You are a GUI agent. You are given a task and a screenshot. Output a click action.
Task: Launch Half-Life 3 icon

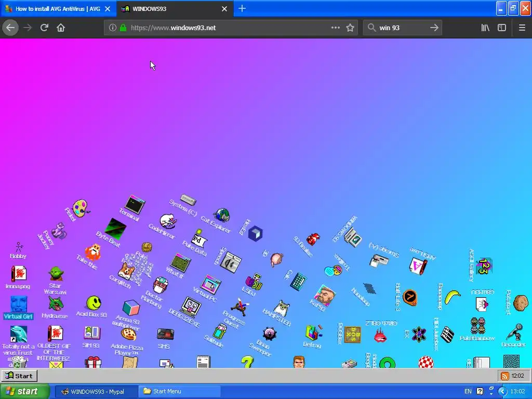point(410,298)
